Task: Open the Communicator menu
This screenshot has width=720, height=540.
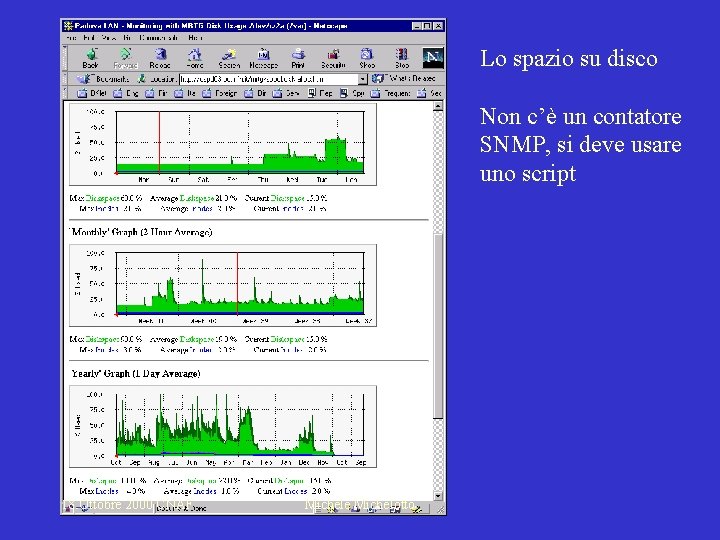Action: [158, 38]
